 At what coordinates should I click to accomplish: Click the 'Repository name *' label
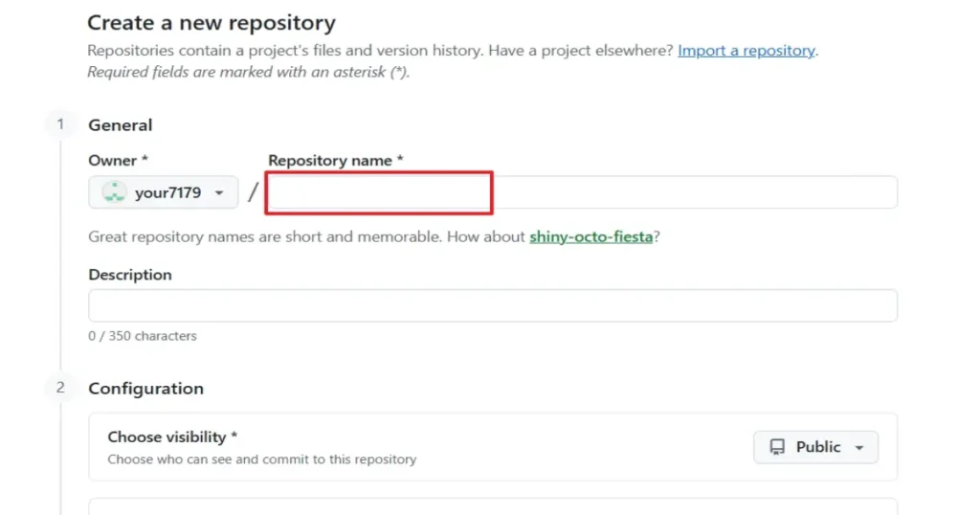click(336, 161)
